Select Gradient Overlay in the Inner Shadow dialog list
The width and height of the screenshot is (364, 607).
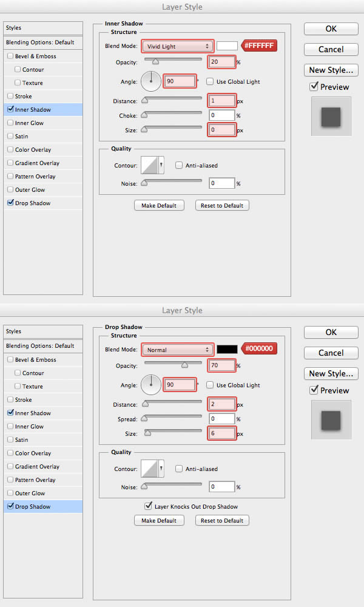[x=37, y=163]
